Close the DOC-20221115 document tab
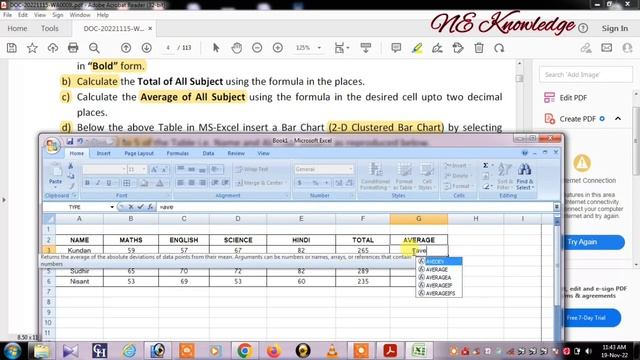 pyautogui.click(x=150, y=29)
